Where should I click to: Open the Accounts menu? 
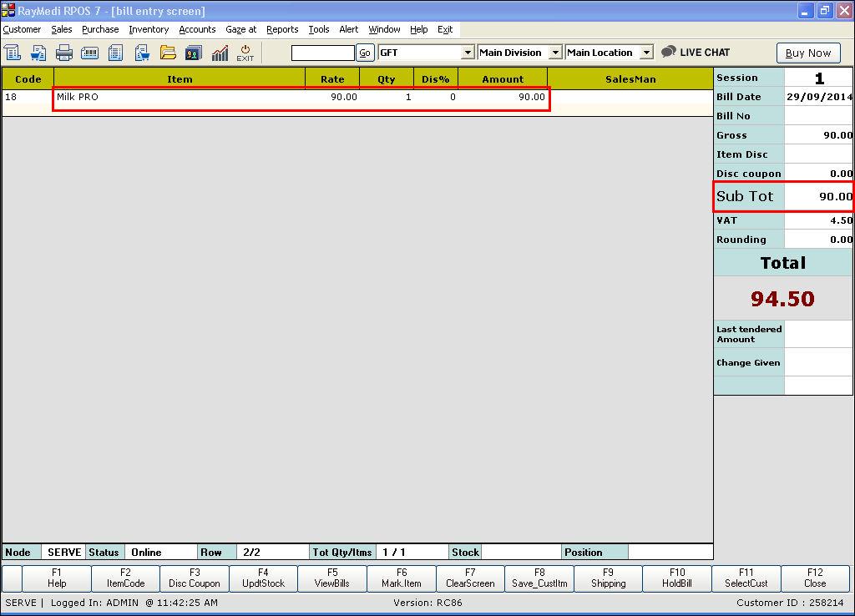pyautogui.click(x=197, y=29)
